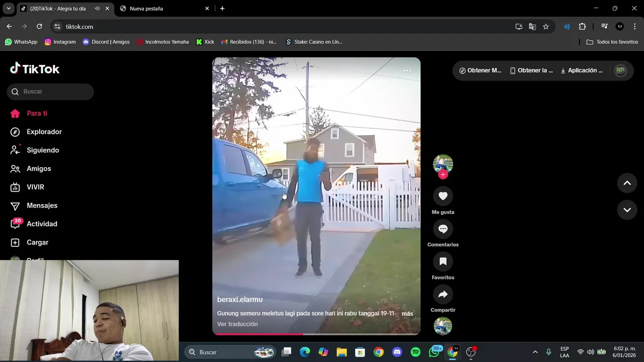Viewport: 644px width, 362px height.
Task: Open the Extensions puzzle icon
Action: click(582, 27)
